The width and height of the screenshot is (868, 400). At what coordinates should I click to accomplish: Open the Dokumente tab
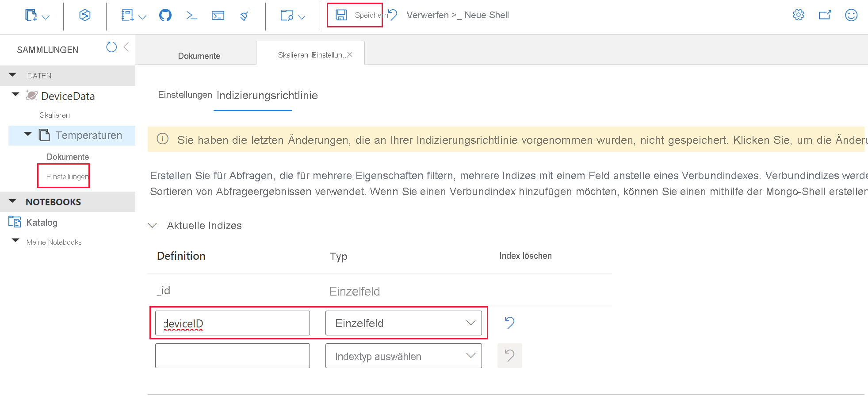click(x=199, y=56)
